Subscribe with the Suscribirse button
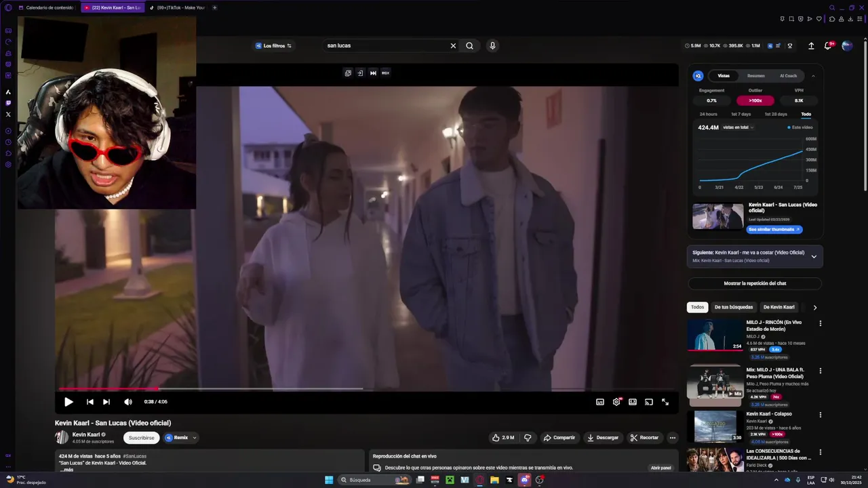 click(x=141, y=438)
